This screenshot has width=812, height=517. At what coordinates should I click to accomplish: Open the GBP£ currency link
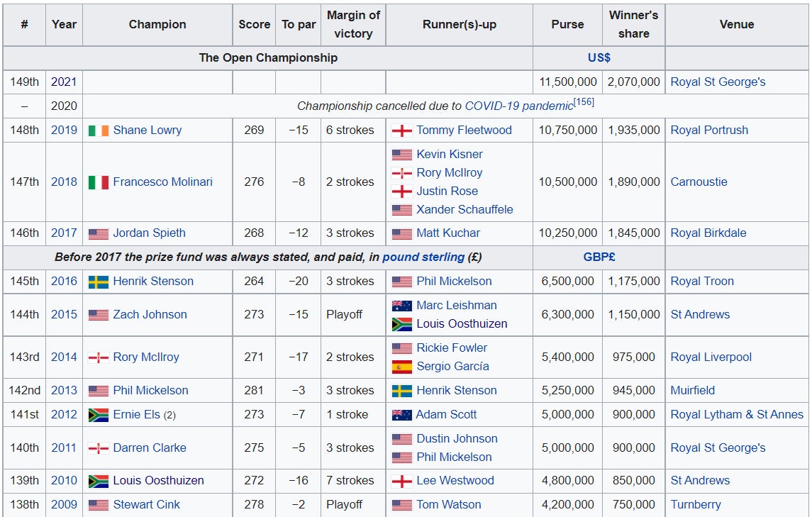pos(599,257)
